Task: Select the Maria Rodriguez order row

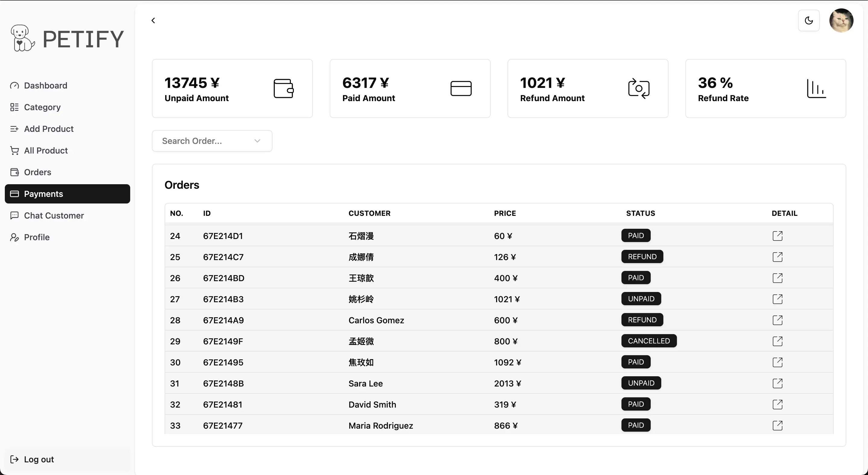Action: click(x=380, y=426)
